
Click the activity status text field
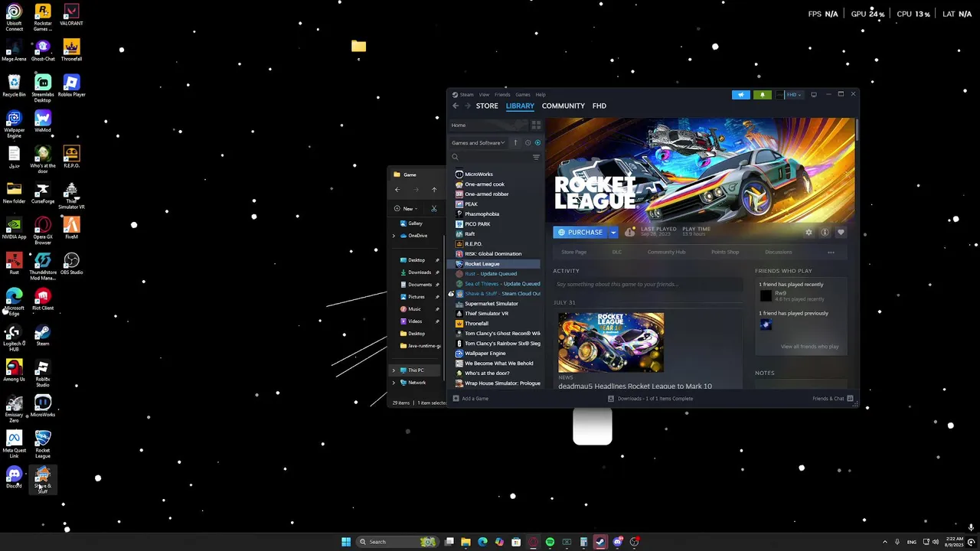[648, 285]
